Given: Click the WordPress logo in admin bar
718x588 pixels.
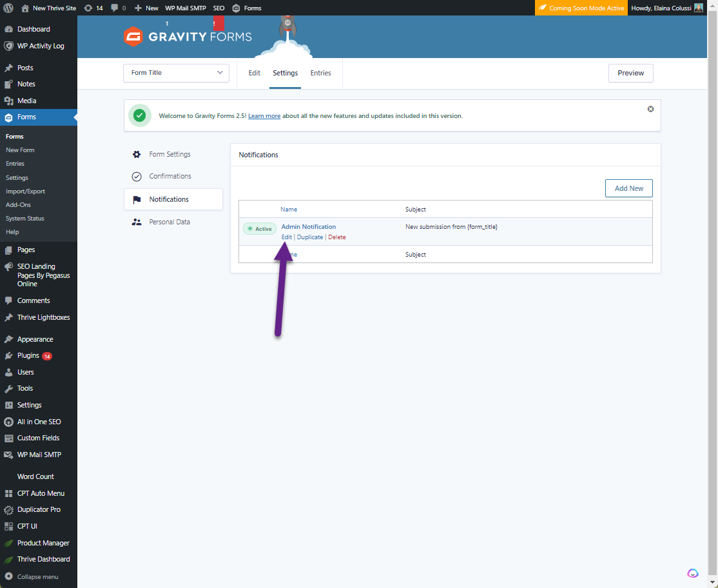Looking at the screenshot, I should pos(8,8).
